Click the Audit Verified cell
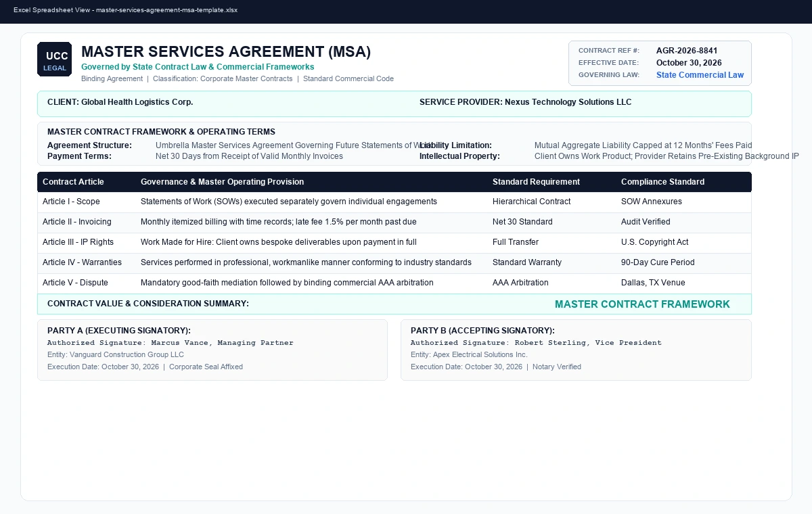 [x=646, y=222]
